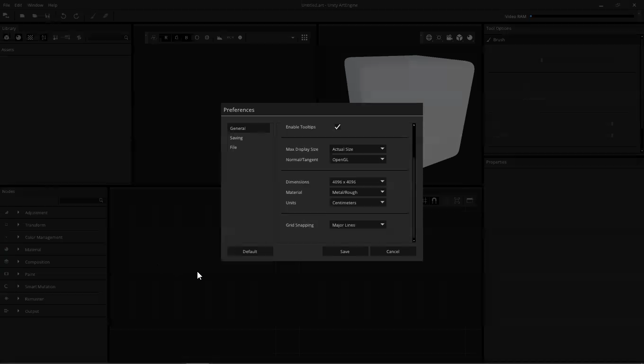Open the grid layout icon in viewer
The height and width of the screenshot is (364, 644).
coord(304,37)
